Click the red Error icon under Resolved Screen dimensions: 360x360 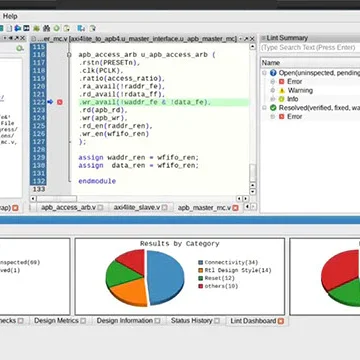point(282,116)
